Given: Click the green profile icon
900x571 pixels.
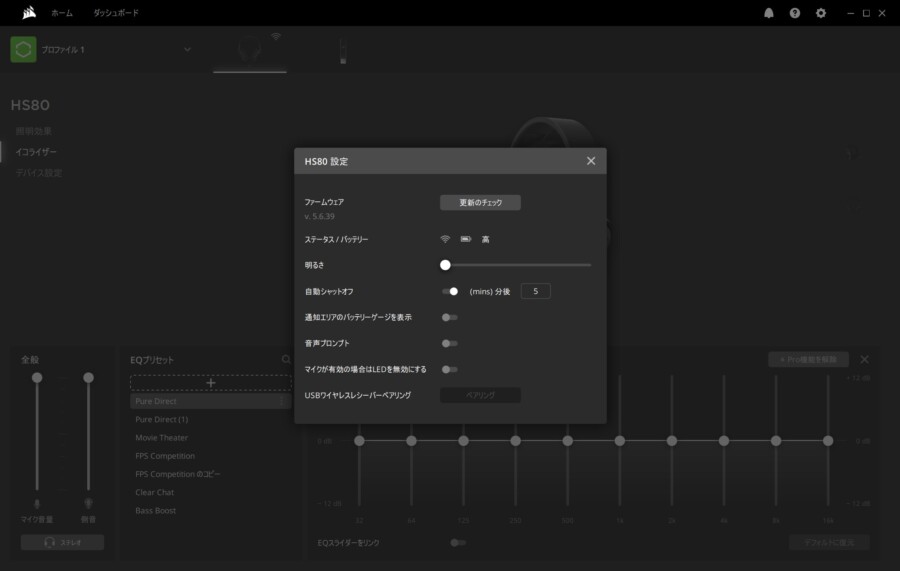Looking at the screenshot, I should 23,50.
